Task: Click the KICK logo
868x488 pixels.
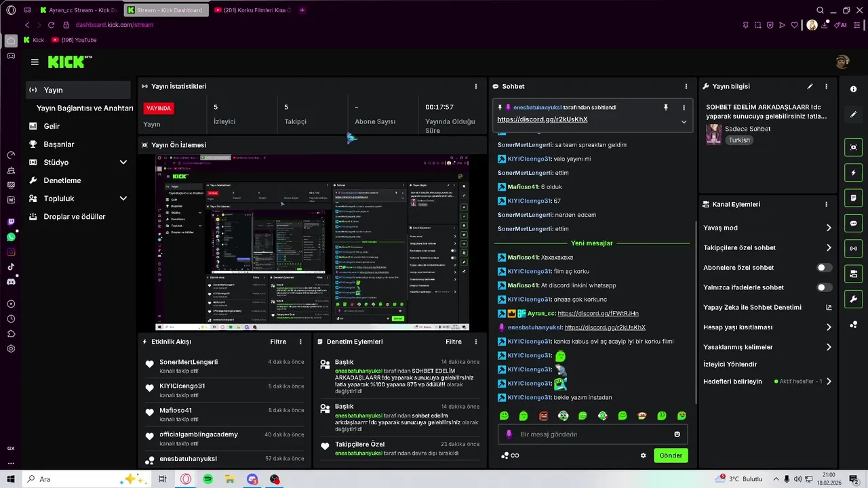Action: (x=69, y=62)
